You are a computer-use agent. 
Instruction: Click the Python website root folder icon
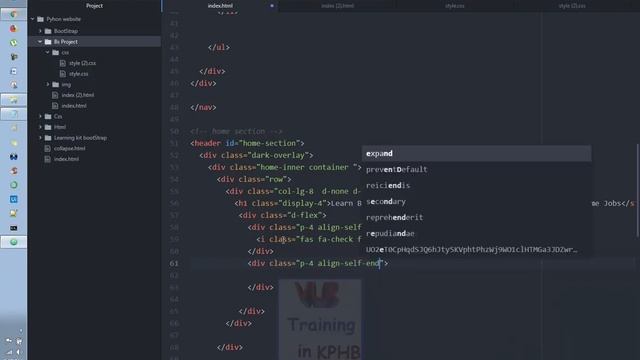pos(40,19)
